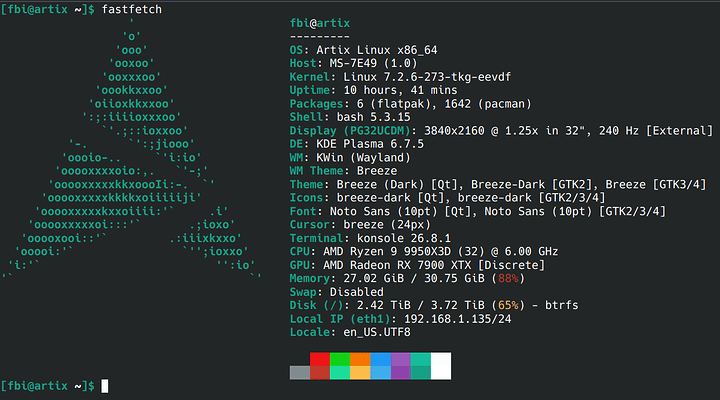
Task: Click the 'DE: KDE Plasma 6.7.5' line
Action: [x=357, y=144]
